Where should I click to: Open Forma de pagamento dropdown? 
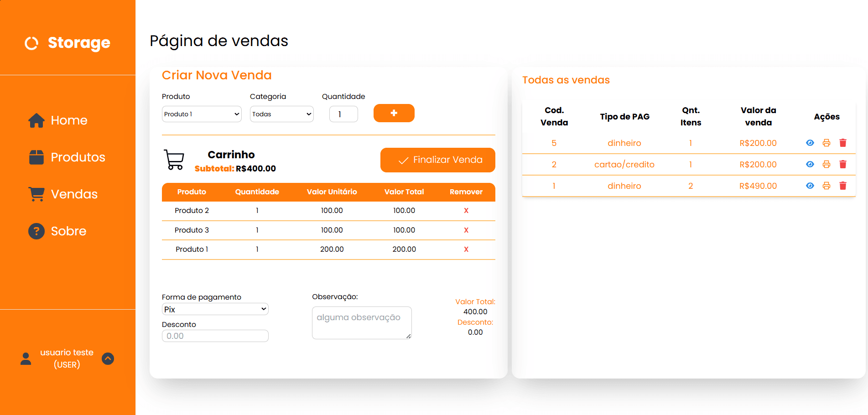point(215,309)
